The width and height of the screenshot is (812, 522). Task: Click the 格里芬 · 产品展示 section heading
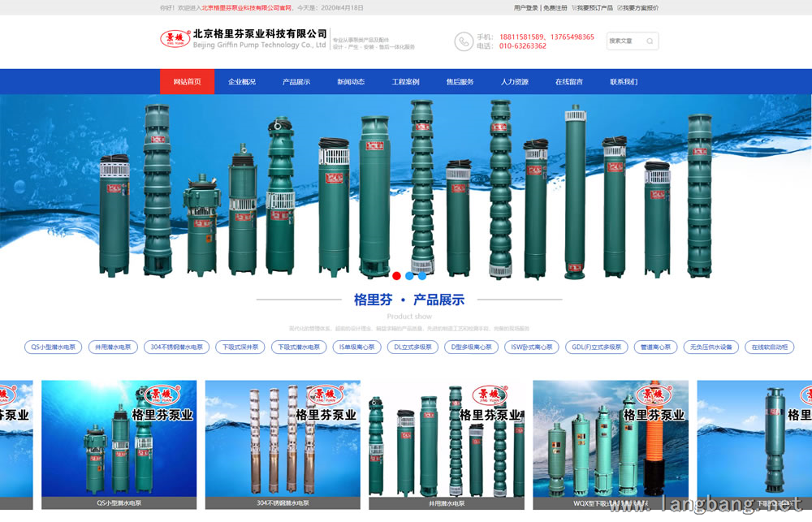(409, 300)
